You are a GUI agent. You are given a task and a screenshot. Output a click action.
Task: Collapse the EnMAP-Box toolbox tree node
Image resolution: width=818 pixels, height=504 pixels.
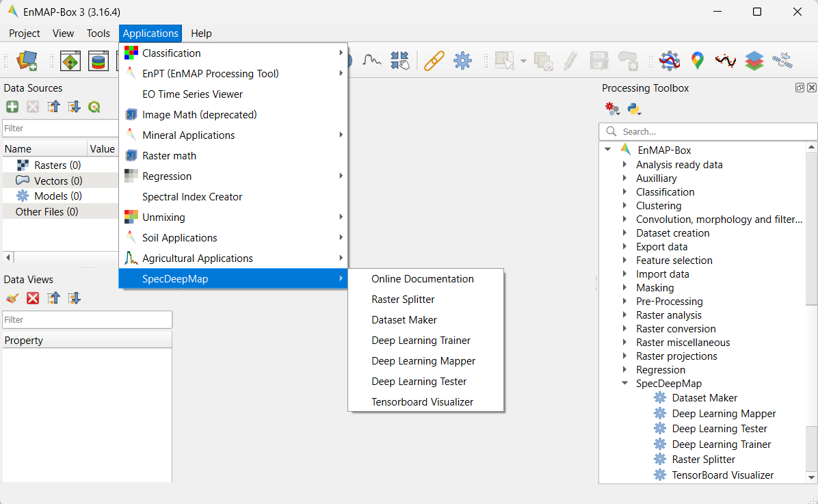608,150
